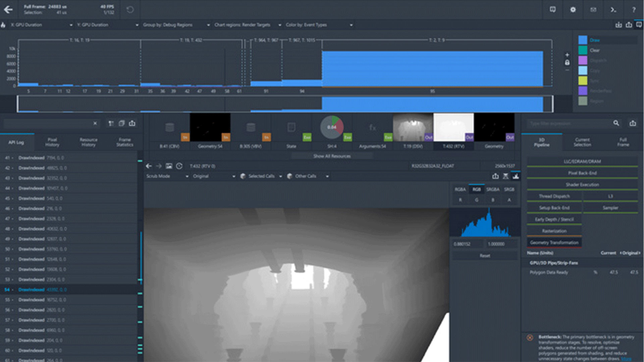Select the Rasterization pipeline stage
Screen dimensions: 644x362
pyautogui.click(x=554, y=231)
